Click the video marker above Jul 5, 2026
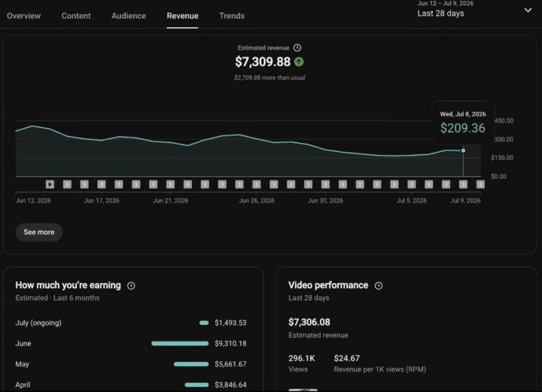The height and width of the screenshot is (392, 542). pyautogui.click(x=411, y=184)
